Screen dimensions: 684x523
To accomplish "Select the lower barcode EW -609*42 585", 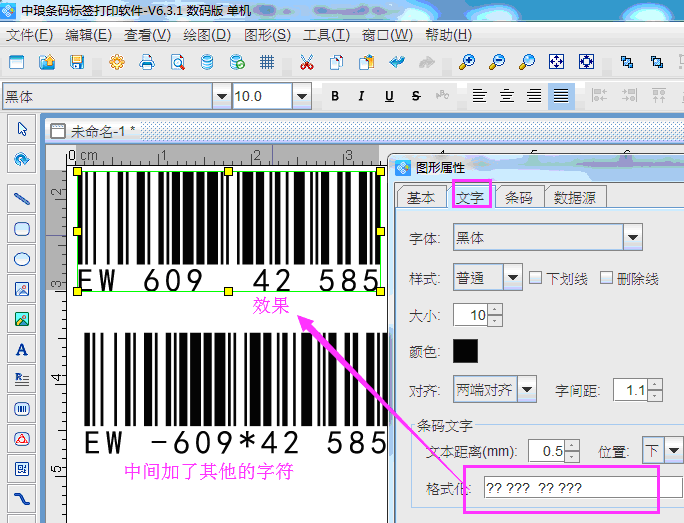I will [235, 395].
